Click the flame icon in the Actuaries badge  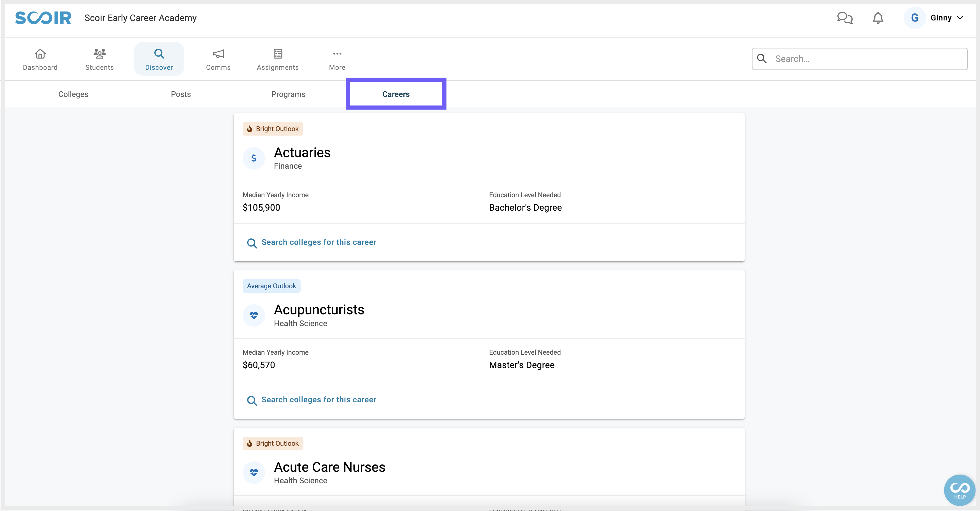click(250, 129)
